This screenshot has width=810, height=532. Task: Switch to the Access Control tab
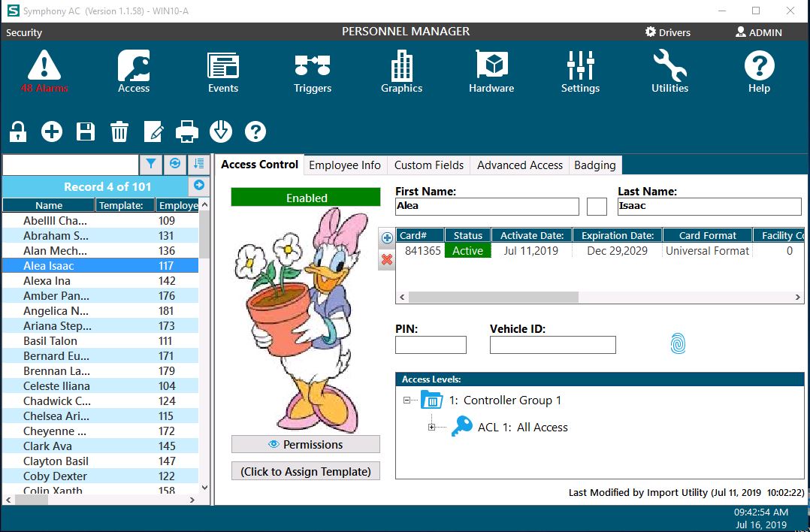click(x=260, y=165)
